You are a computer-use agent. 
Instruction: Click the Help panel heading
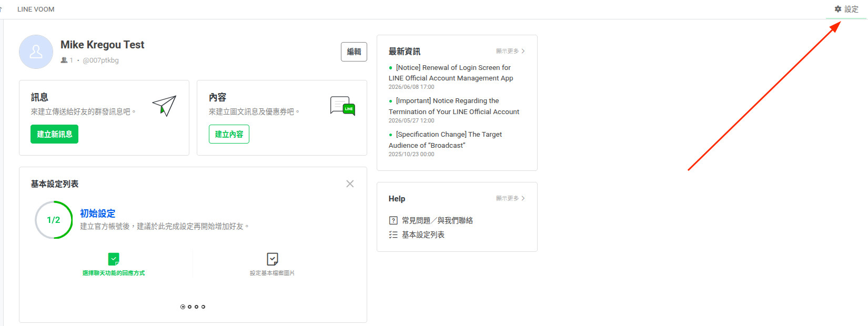click(397, 198)
